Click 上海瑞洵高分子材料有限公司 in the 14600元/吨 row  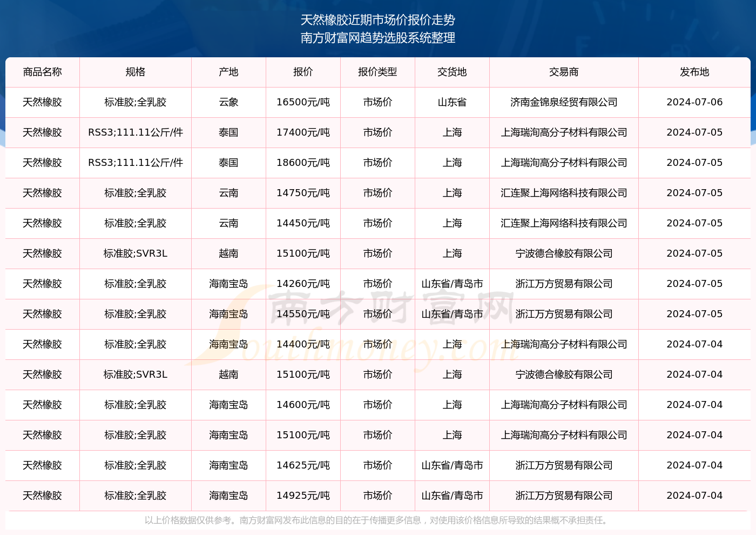click(564, 405)
